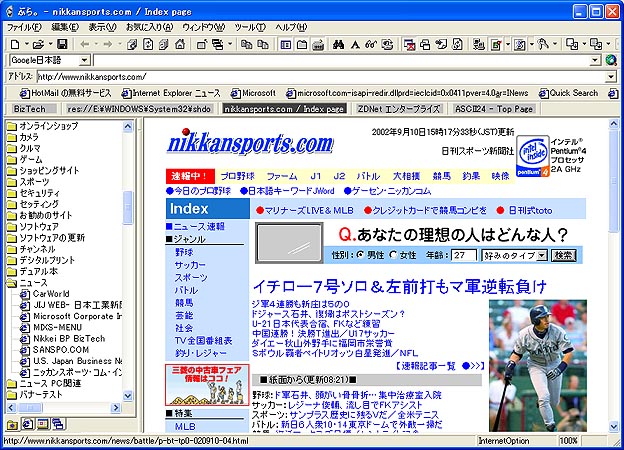
Task: Open the search box history dropdown
Action: [595, 60]
